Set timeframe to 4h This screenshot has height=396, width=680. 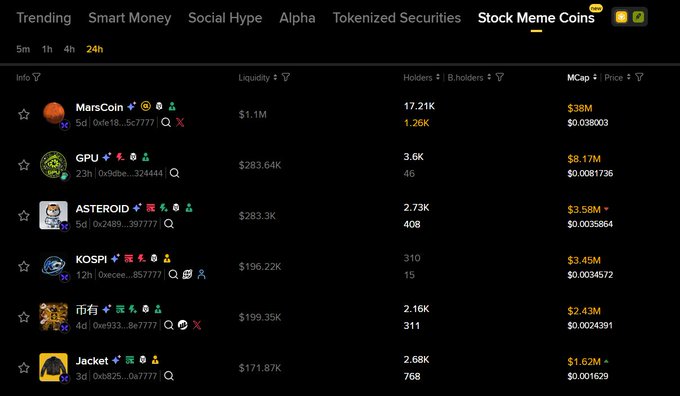69,49
